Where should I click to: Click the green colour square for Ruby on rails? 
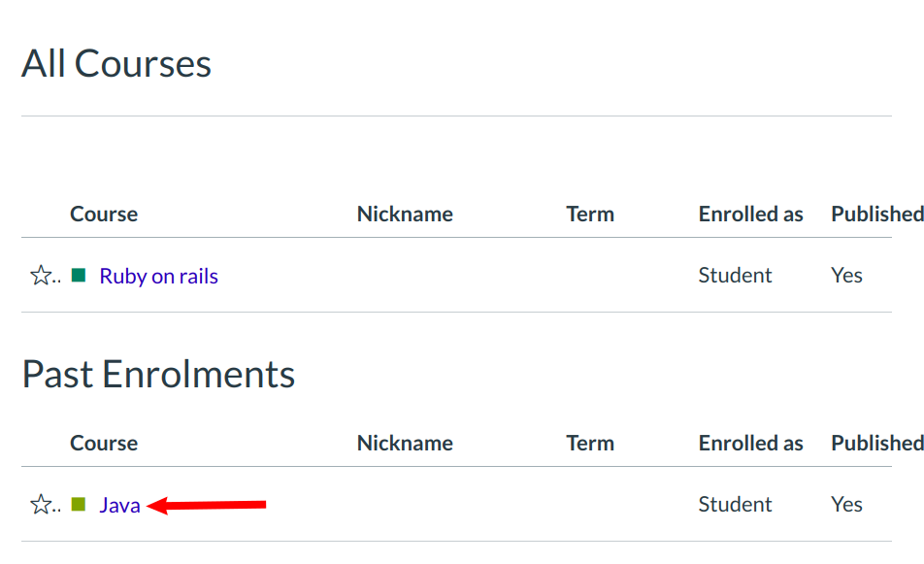(79, 276)
